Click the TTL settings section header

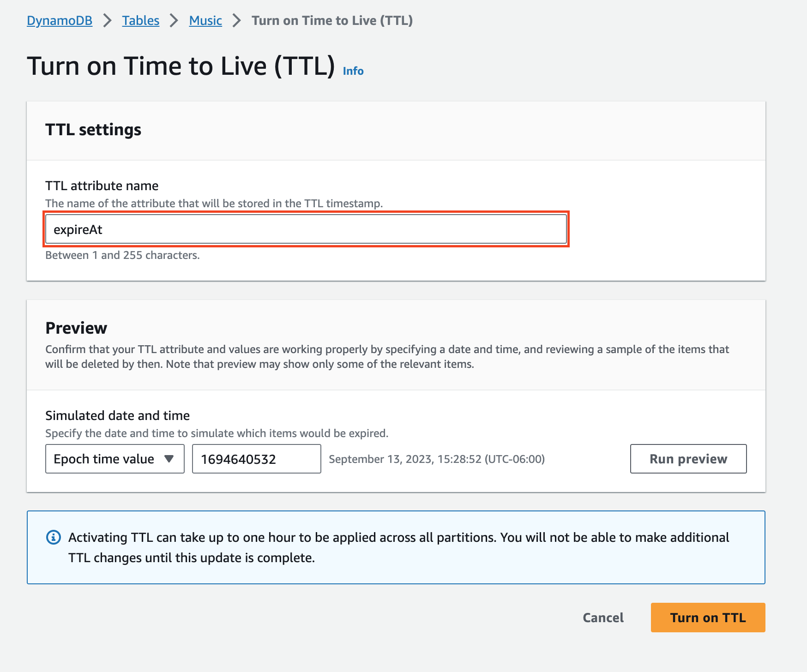click(x=93, y=130)
